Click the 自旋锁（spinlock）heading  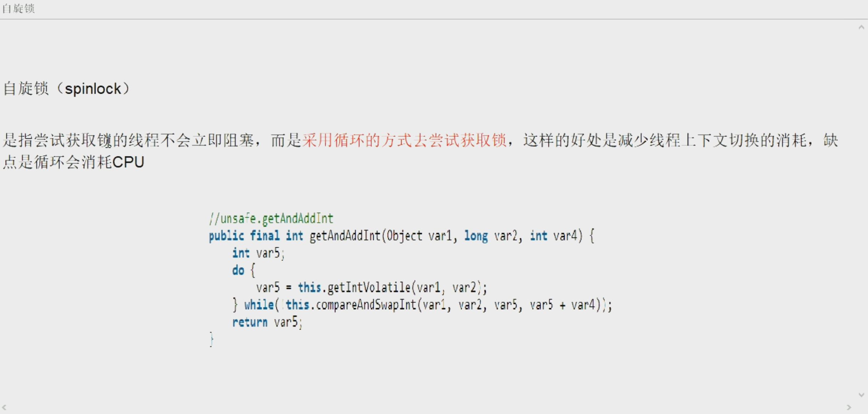[x=66, y=88]
